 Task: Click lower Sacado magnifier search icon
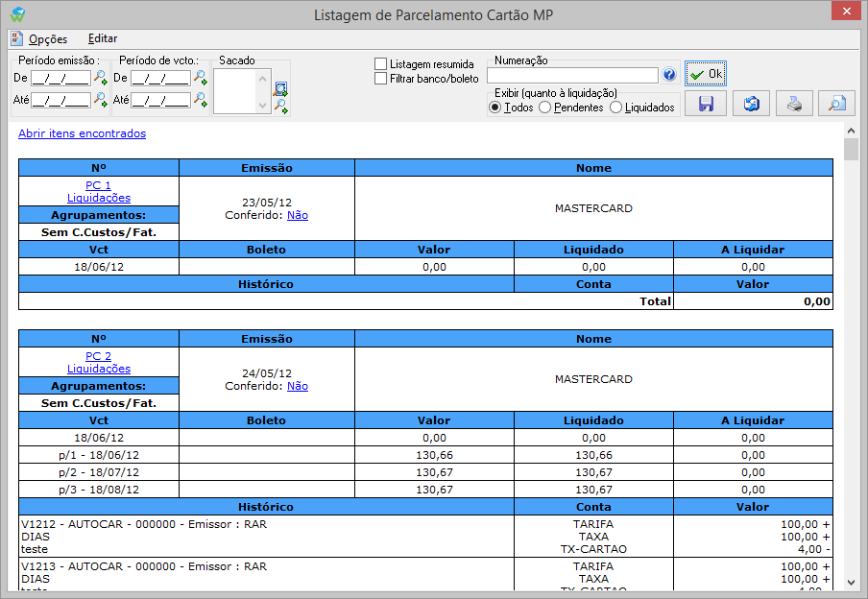pyautogui.click(x=281, y=107)
